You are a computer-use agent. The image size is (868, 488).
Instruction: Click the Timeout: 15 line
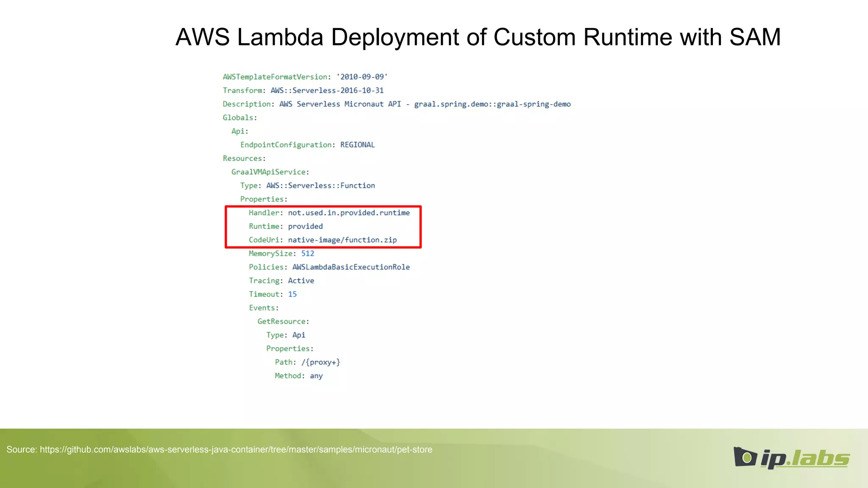point(273,294)
